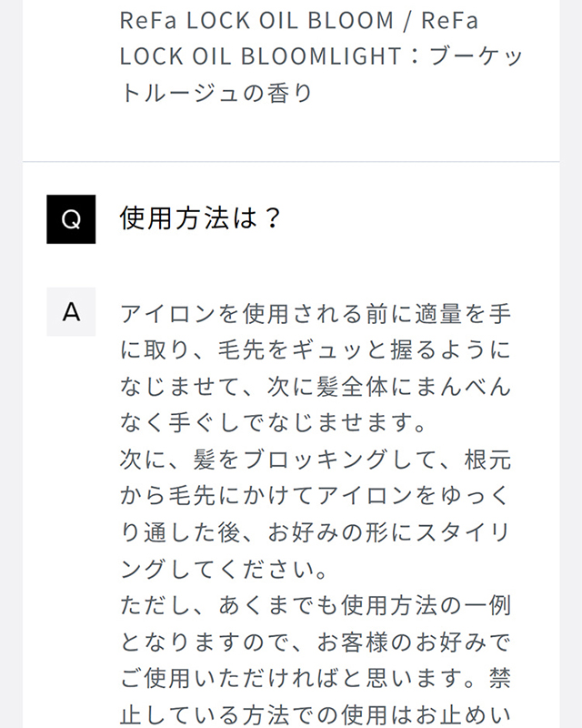Click the text なく手ぐしでなじませます。

point(273,424)
